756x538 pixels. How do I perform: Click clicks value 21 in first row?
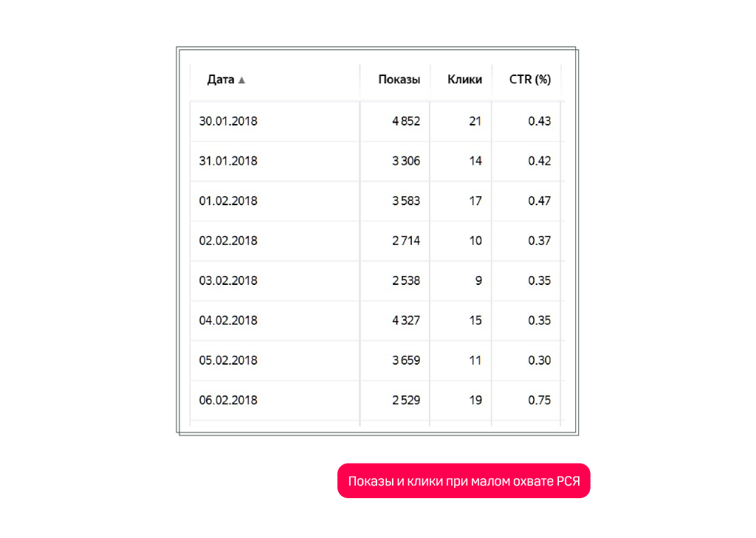(x=475, y=121)
